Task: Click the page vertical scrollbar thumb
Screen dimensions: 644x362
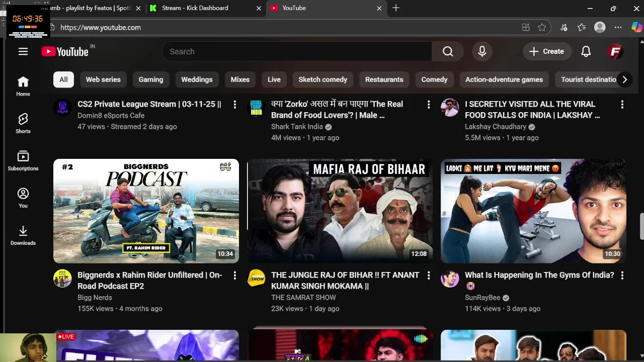Action: tap(641, 227)
